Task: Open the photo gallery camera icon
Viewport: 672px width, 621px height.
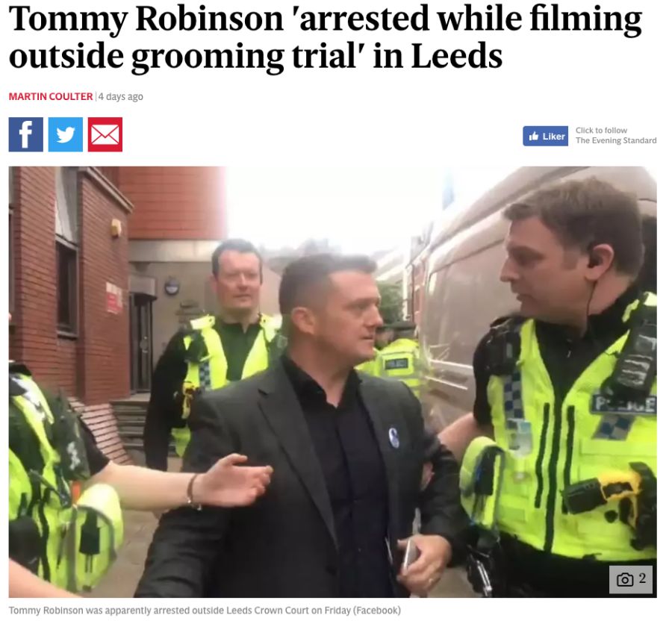Action: (624, 580)
